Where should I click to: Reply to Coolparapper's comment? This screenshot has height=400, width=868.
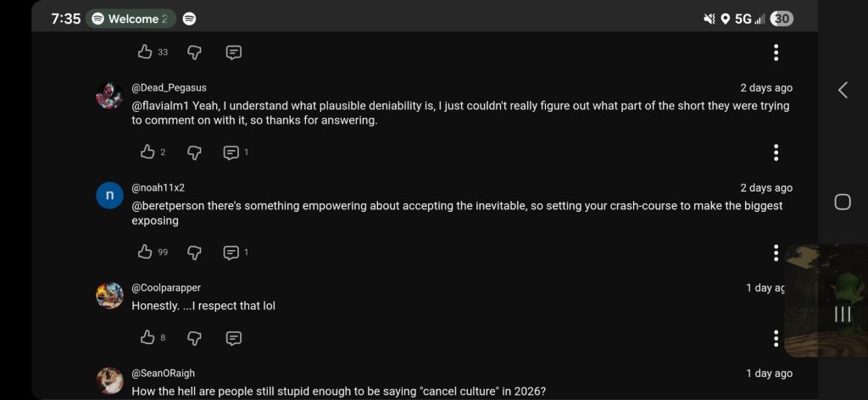[x=234, y=338]
